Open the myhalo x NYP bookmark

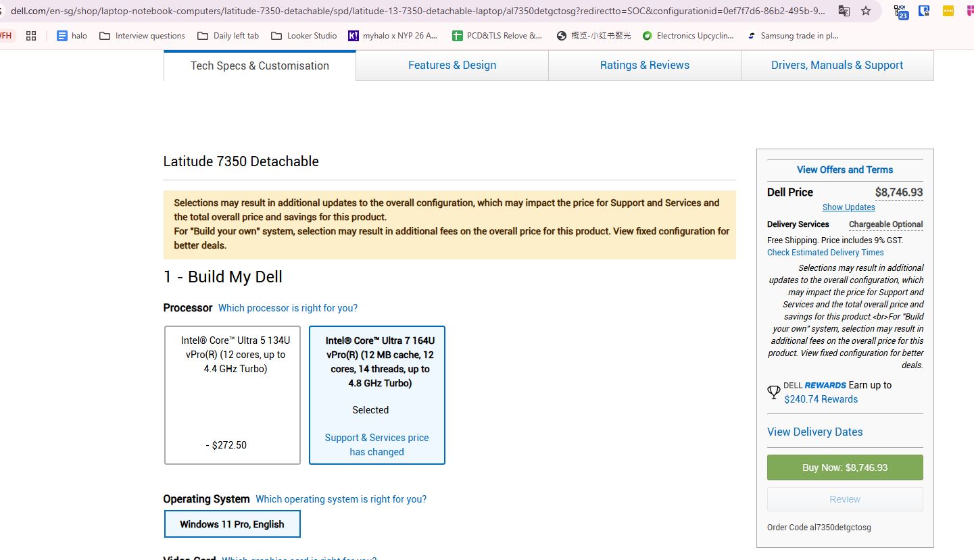[x=393, y=36]
